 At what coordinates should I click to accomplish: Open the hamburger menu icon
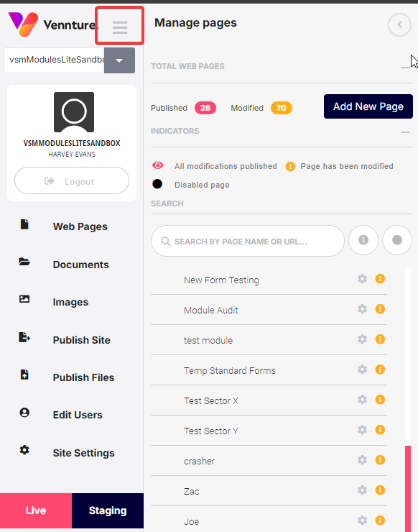click(120, 27)
